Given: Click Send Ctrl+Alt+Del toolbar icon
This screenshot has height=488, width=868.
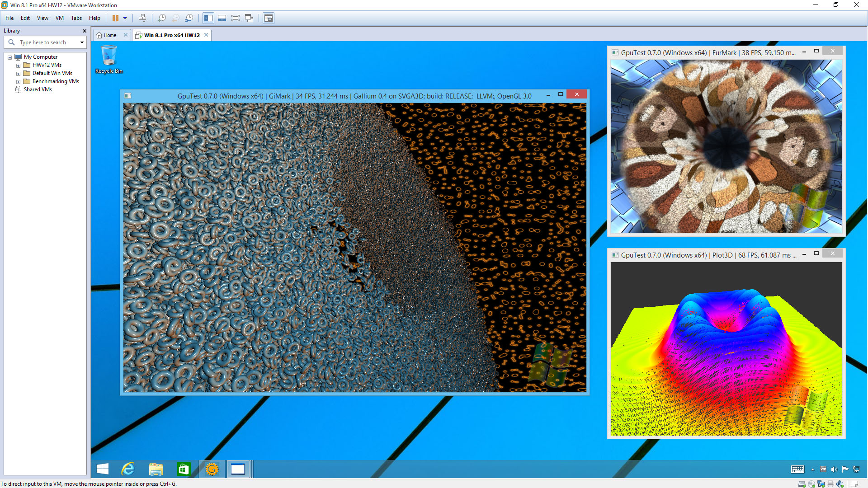Looking at the screenshot, I should point(142,18).
